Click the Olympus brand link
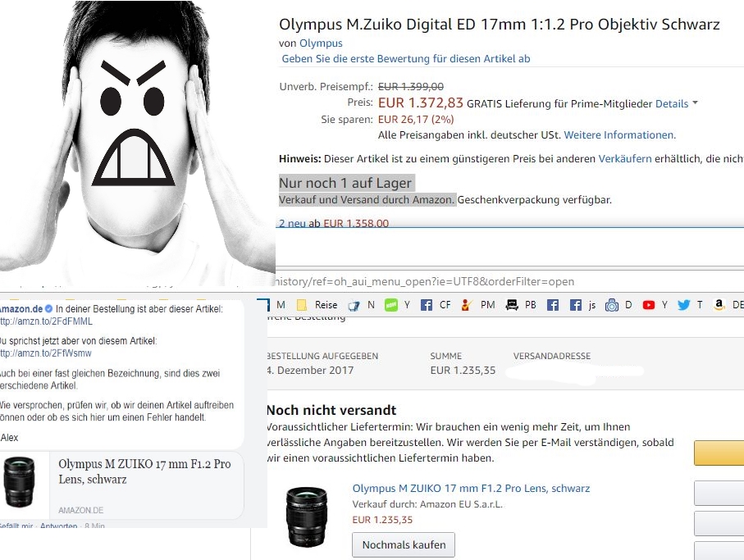Screen dimensions: 744x560 [321, 43]
